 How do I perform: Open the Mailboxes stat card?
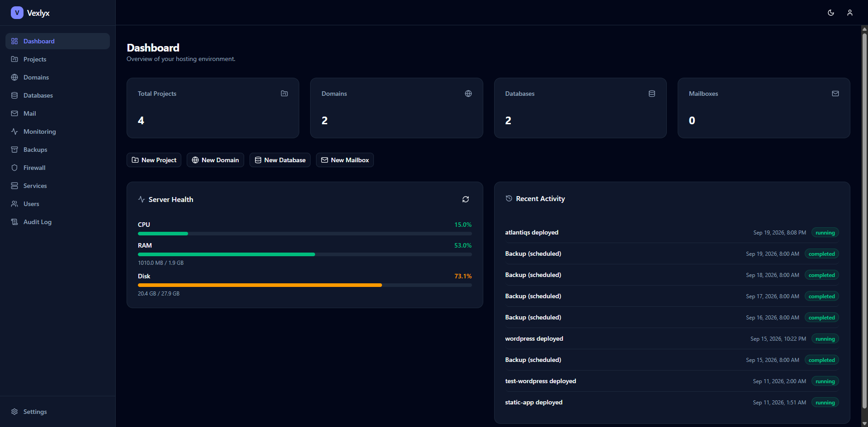point(764,108)
